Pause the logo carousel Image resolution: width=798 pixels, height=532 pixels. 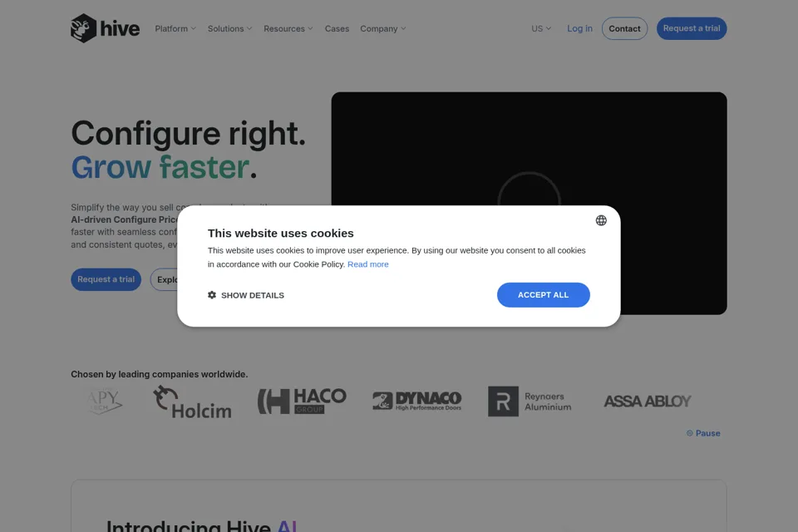(x=703, y=433)
